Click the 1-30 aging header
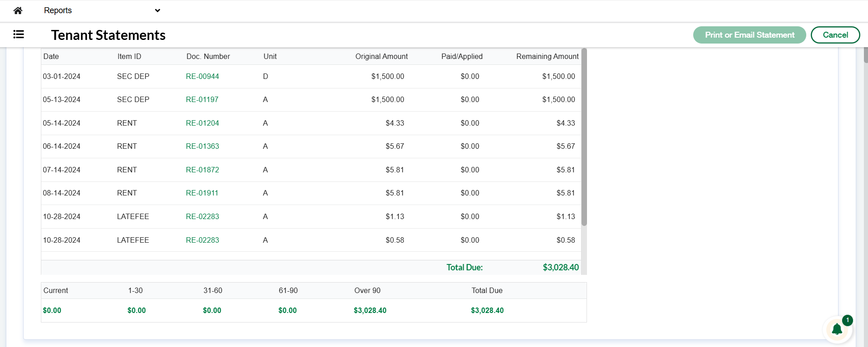This screenshot has height=347, width=868. [135, 290]
